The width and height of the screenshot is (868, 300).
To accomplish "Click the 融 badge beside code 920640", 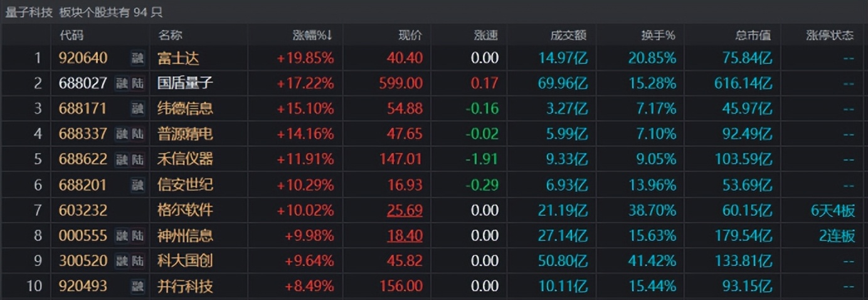I will [x=137, y=58].
